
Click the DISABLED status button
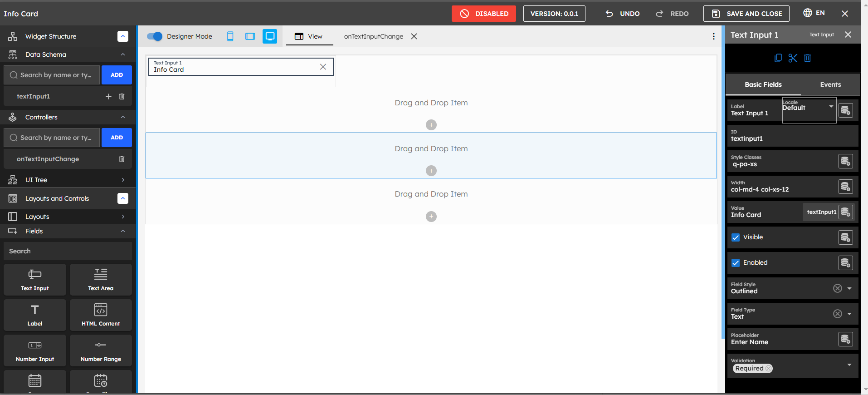pyautogui.click(x=483, y=14)
